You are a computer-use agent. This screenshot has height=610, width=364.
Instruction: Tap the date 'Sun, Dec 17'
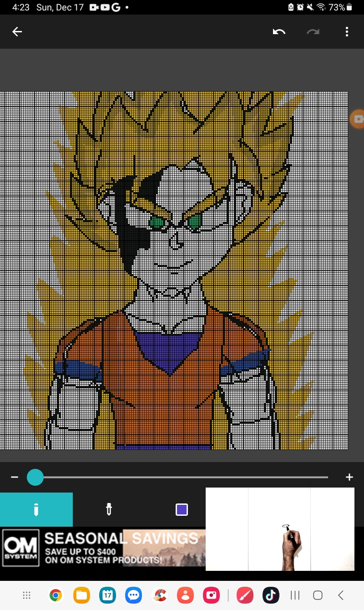60,7
